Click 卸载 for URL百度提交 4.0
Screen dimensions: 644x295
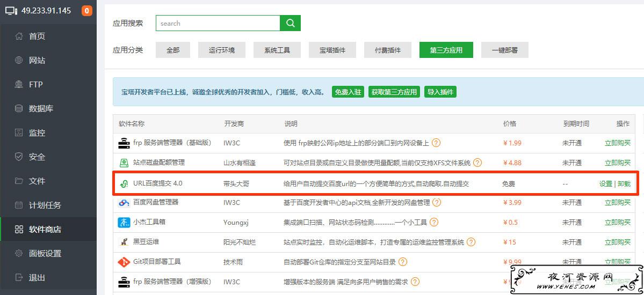(624, 184)
